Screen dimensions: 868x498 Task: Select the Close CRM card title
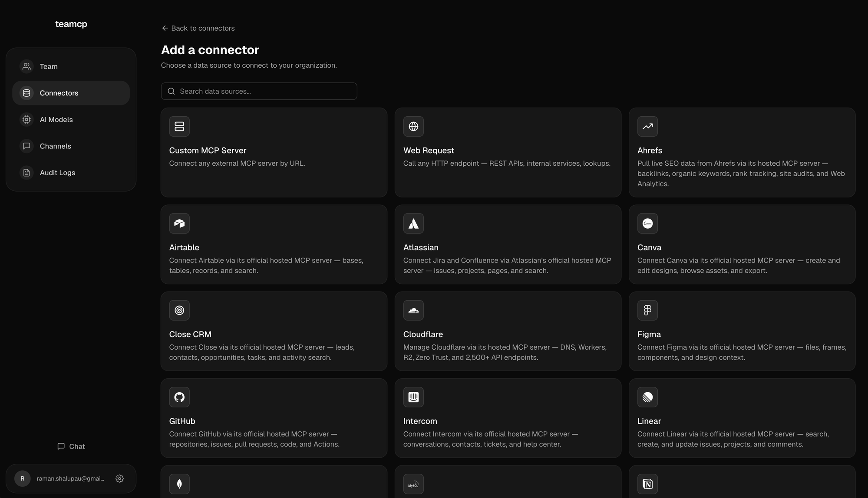[x=190, y=334]
